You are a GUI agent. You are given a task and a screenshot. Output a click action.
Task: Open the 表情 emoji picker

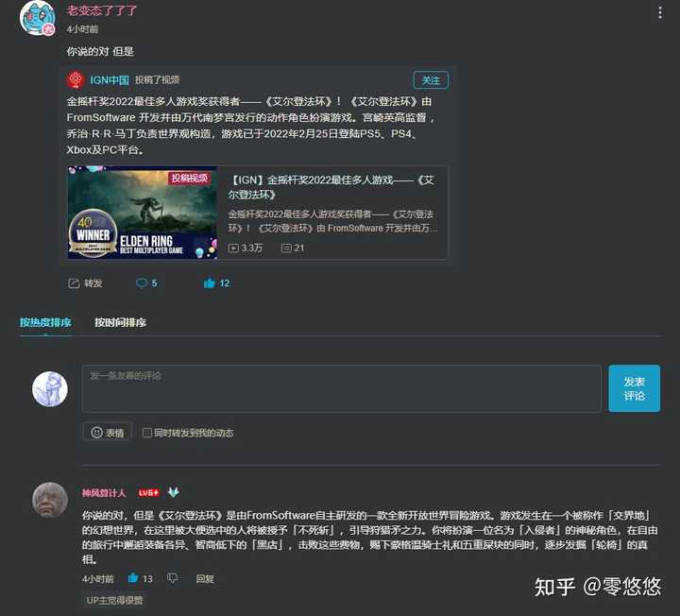pyautogui.click(x=107, y=433)
